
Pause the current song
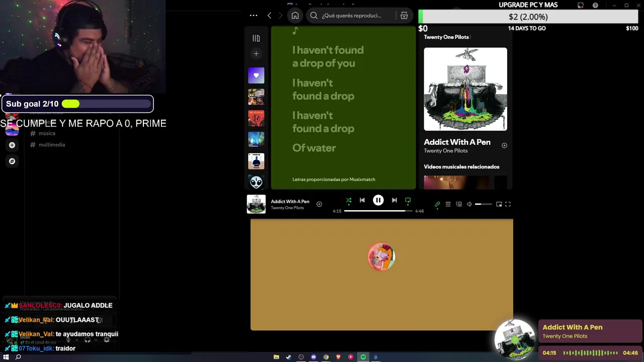pyautogui.click(x=378, y=200)
